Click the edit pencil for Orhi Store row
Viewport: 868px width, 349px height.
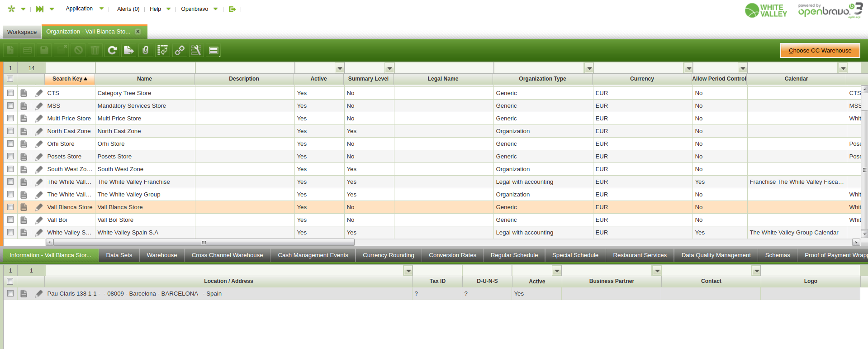tap(39, 144)
